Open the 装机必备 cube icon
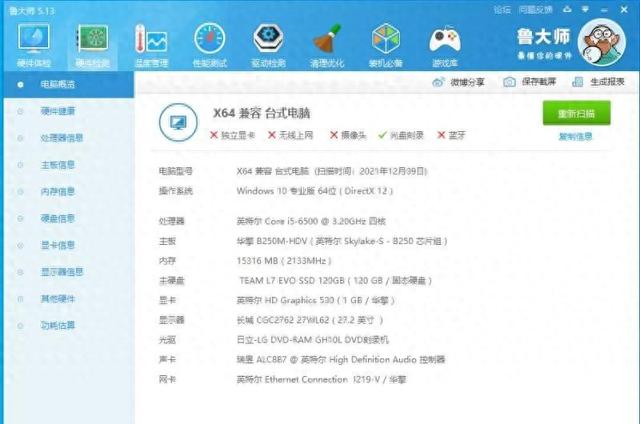The width and height of the screenshot is (640, 424). click(386, 39)
